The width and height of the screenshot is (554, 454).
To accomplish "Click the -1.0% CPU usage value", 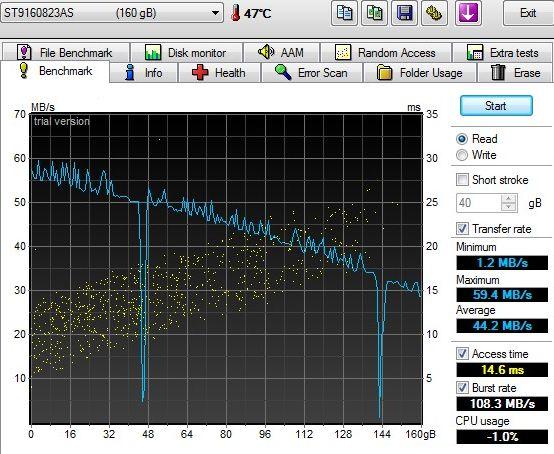I will 502,437.
